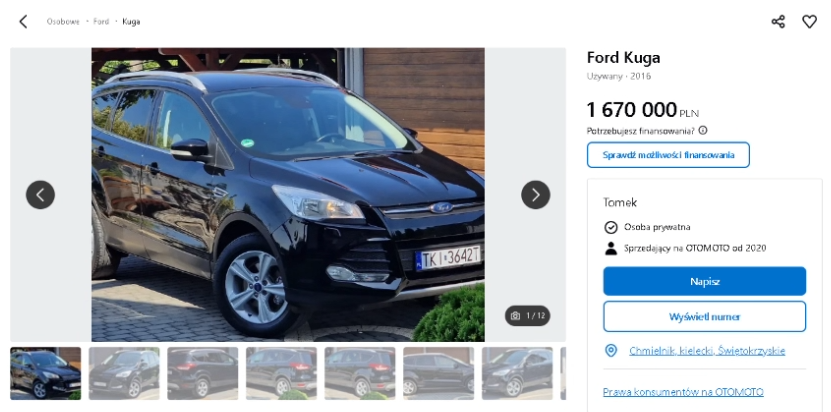Image resolution: width=831 pixels, height=412 pixels.
Task: Click the financing info icon
Action: (x=703, y=130)
